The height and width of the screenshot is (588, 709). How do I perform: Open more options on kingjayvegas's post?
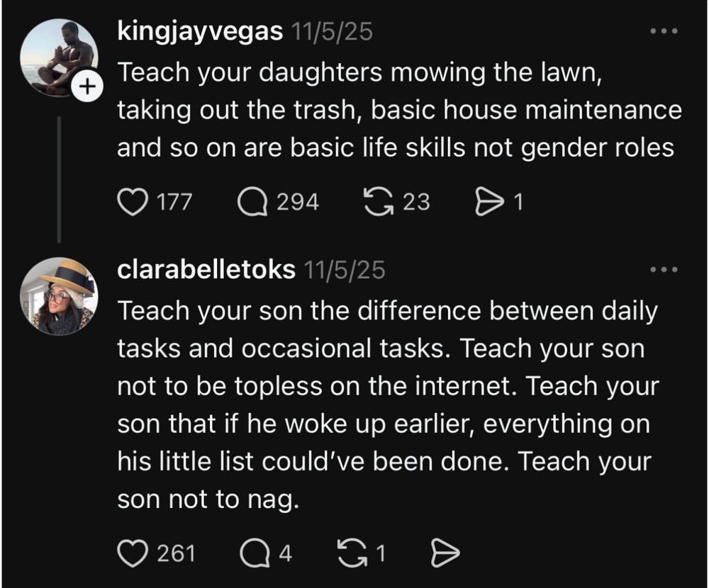(663, 30)
